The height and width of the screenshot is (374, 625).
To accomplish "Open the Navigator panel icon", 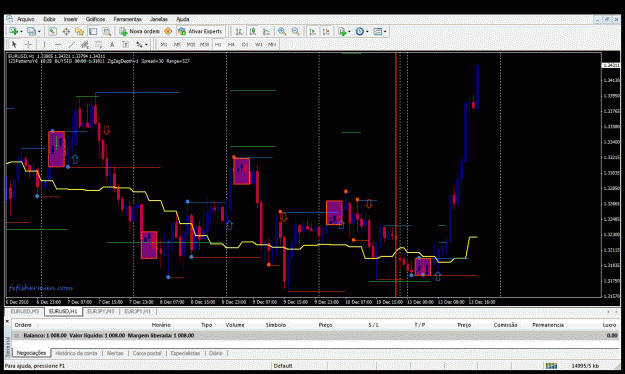I will click(x=79, y=31).
